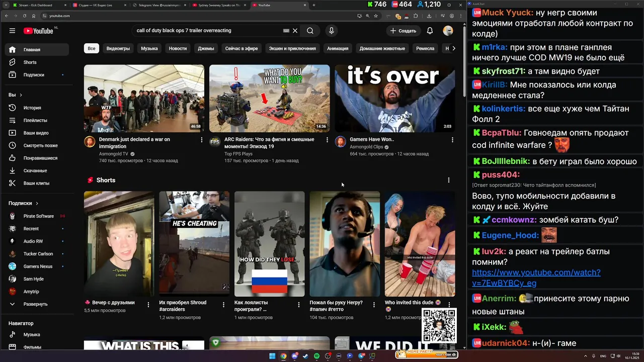Viewport: 644px width, 362px height.
Task: Click the YouTube logo
Action: (38, 31)
